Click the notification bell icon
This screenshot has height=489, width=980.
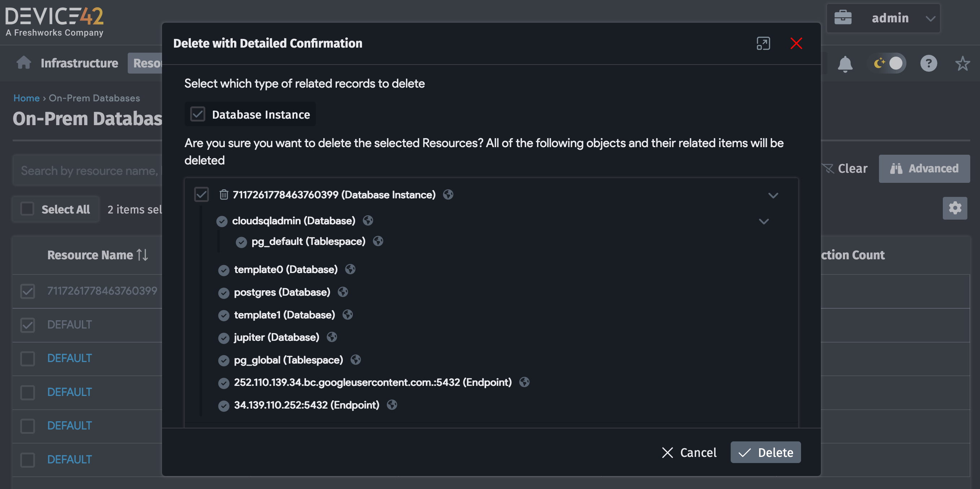[x=845, y=63]
